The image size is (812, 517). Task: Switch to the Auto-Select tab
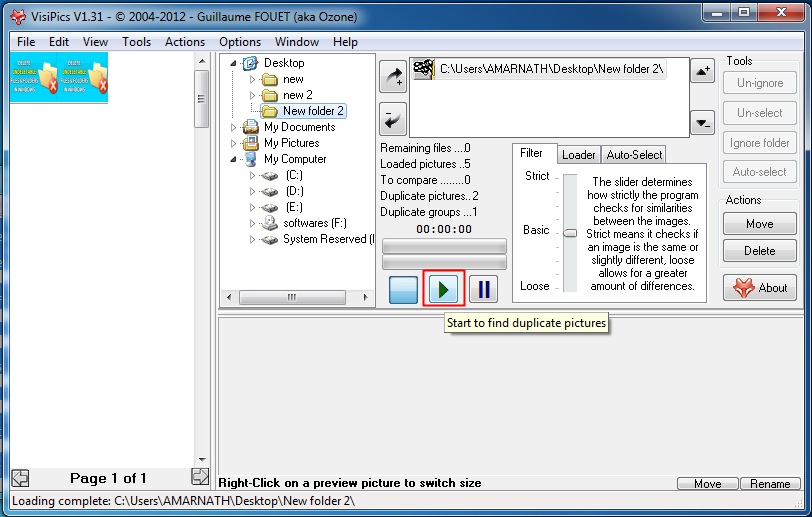coord(634,155)
